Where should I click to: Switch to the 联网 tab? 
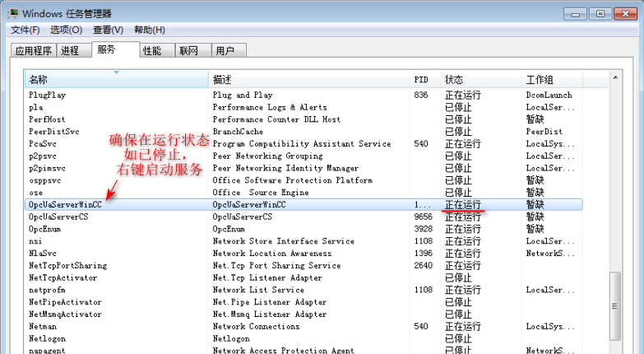tap(188, 51)
